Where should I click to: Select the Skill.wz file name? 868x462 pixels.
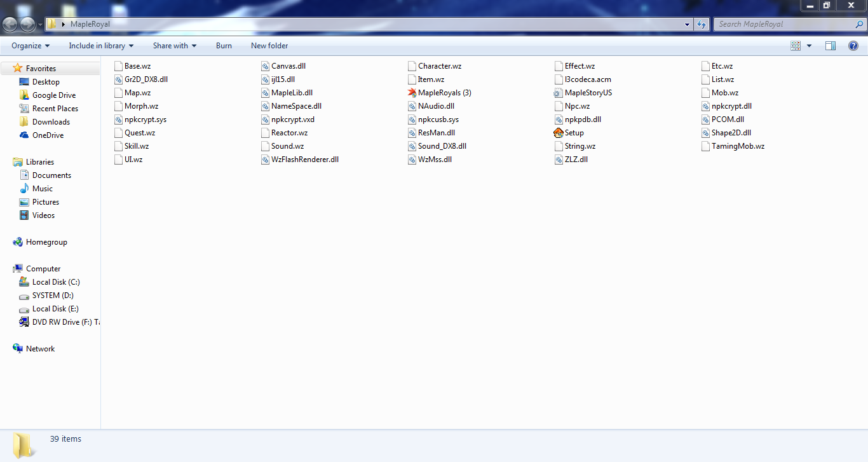[x=137, y=146]
